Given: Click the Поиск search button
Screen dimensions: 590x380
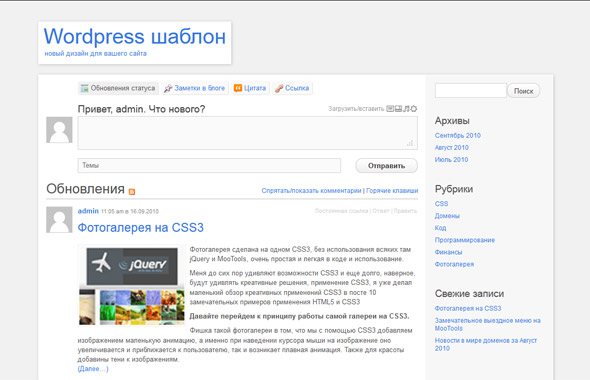Looking at the screenshot, I should pos(523,91).
